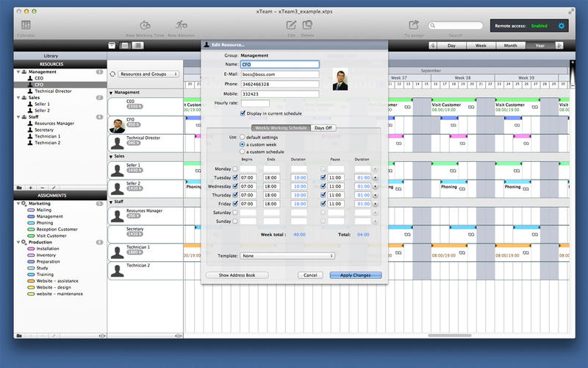Collapse the Marketing assignments group
Image resolution: width=588 pixels, height=368 pixels.
[x=18, y=203]
